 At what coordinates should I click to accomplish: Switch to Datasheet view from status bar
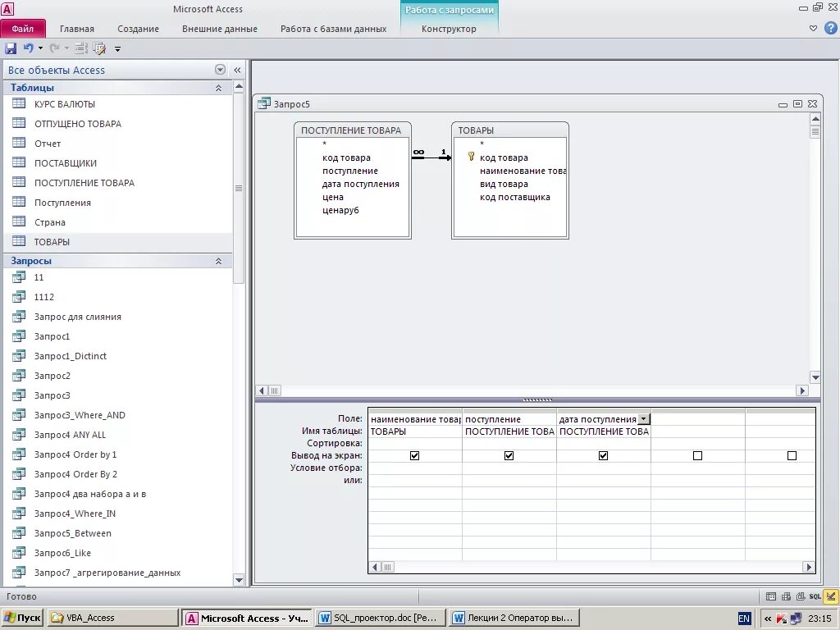point(771,596)
